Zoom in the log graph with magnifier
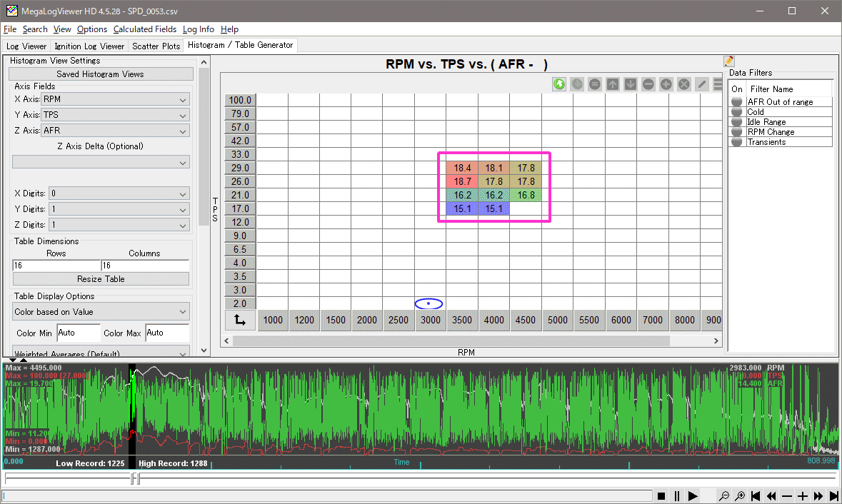The image size is (842, 504). point(740,496)
